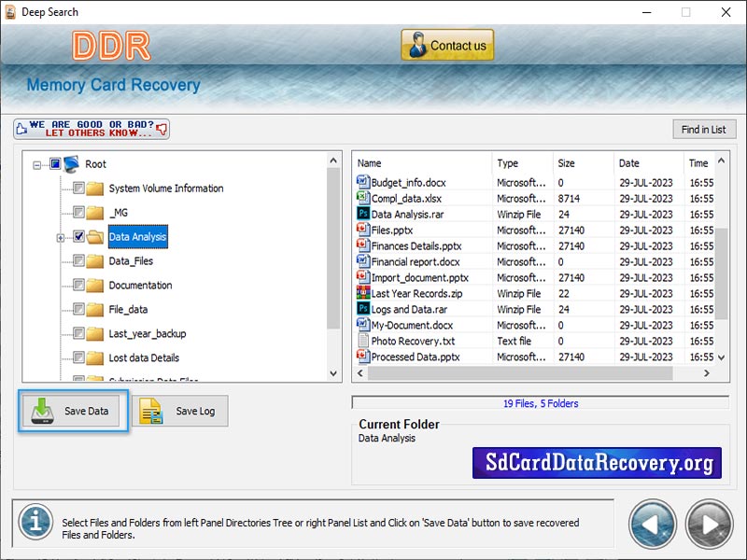Click the forward navigation arrow button
747x560 pixels.
click(707, 524)
